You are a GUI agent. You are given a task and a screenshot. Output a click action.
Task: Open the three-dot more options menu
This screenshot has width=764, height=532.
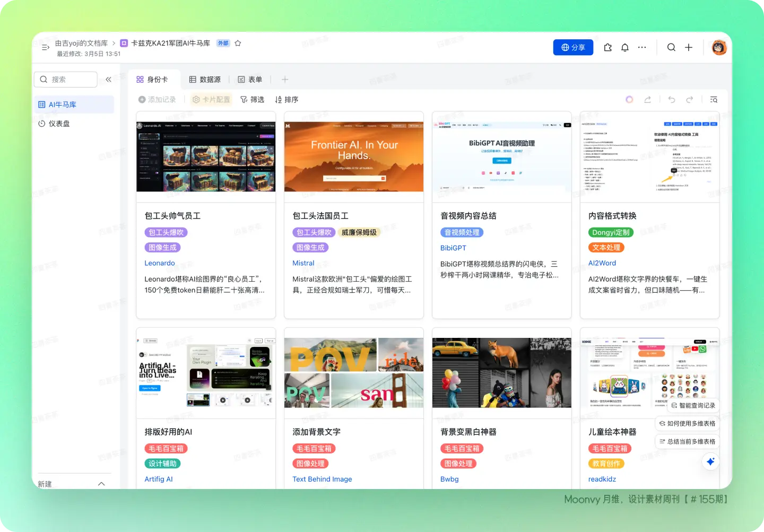pos(642,47)
